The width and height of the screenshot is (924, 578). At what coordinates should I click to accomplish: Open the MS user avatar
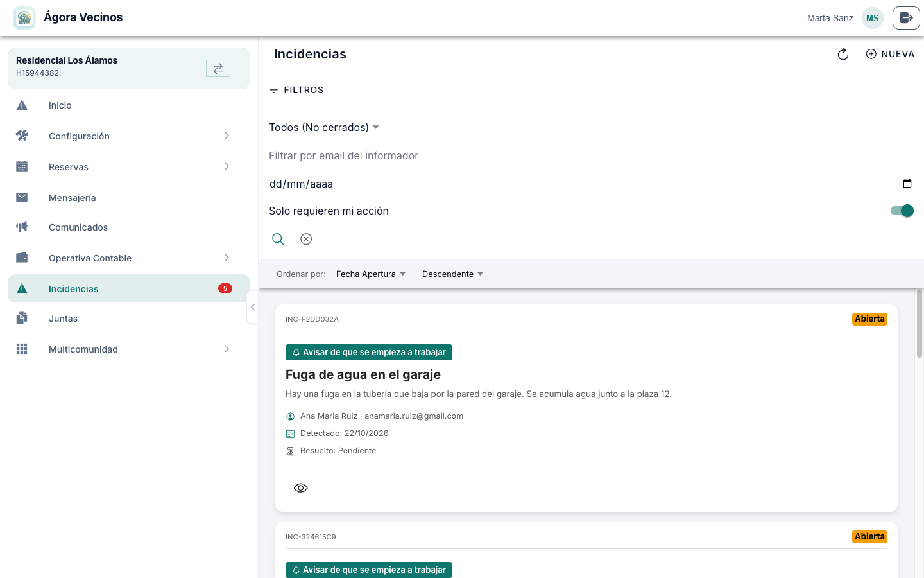point(873,18)
